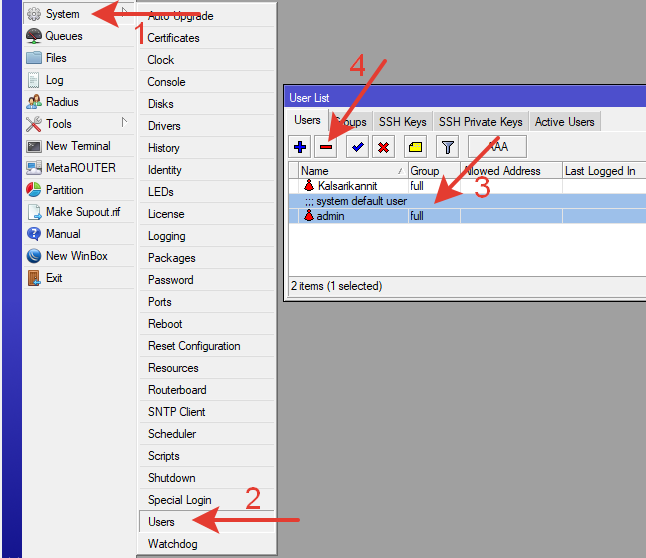The height and width of the screenshot is (558, 646).
Task: Open Ports menu entry
Action: click(207, 302)
